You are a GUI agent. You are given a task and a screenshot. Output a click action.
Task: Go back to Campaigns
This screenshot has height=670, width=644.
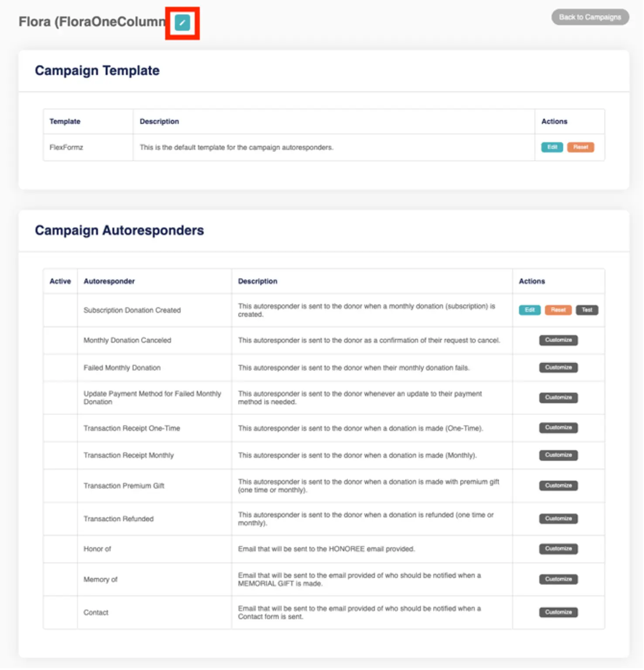pos(590,17)
